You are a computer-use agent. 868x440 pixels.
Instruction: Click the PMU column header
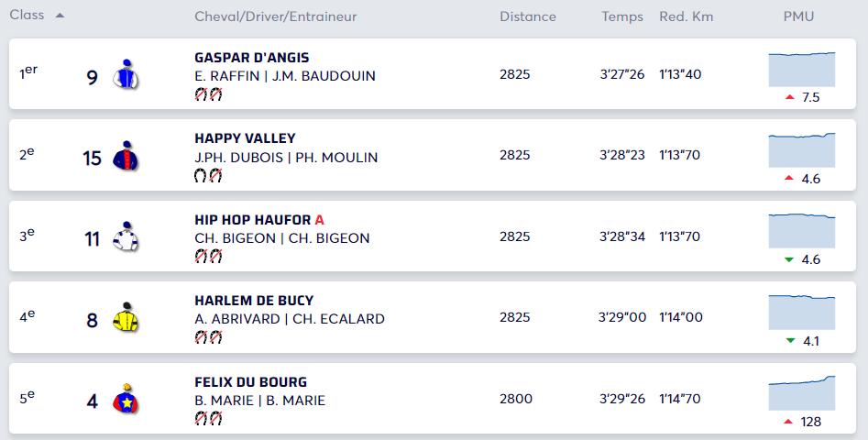coord(798,16)
